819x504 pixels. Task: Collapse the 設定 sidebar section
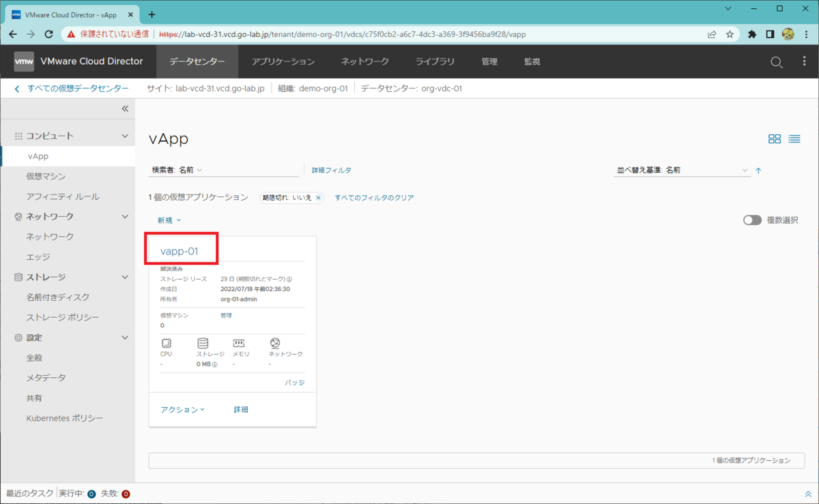click(125, 338)
